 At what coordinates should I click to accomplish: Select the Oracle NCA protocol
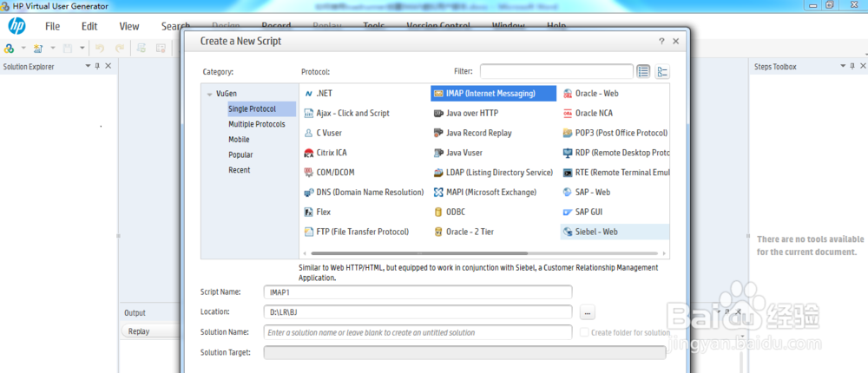coord(588,113)
